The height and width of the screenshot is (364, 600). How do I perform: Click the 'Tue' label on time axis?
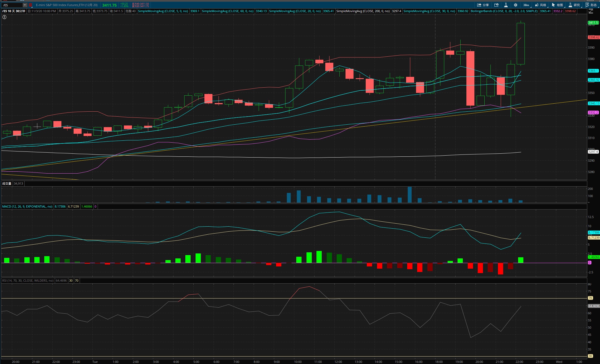[x=95, y=362]
